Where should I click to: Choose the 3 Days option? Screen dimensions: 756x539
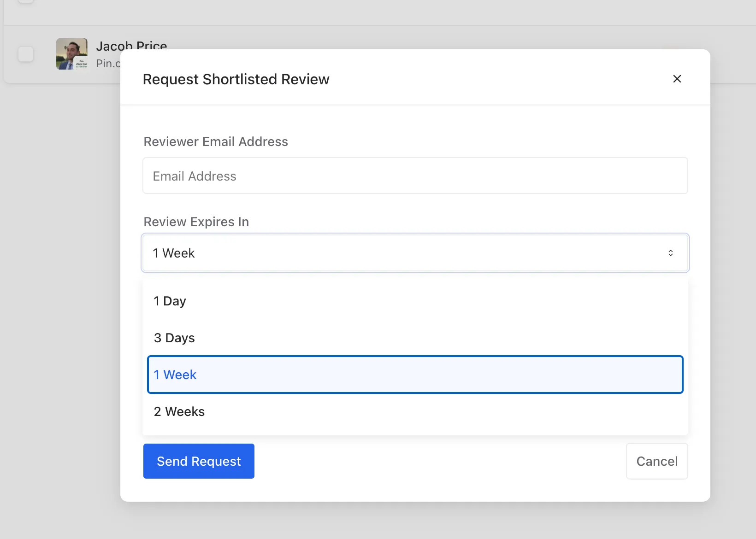(x=415, y=338)
